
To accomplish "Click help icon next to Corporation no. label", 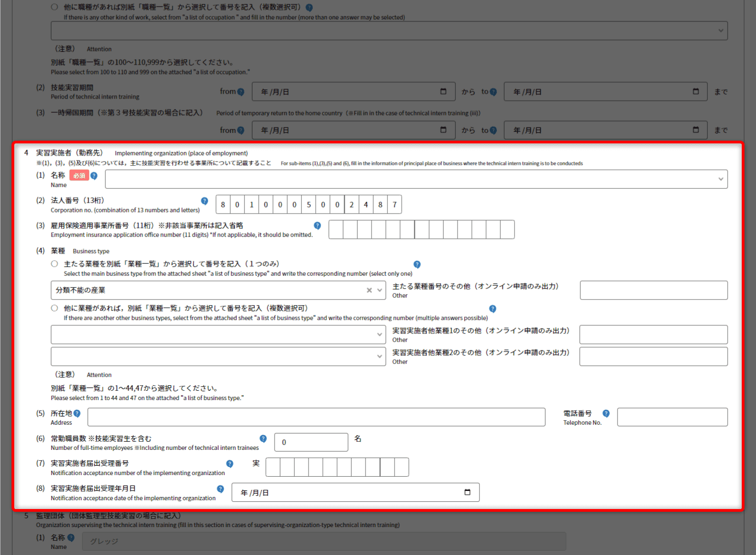I will [204, 201].
